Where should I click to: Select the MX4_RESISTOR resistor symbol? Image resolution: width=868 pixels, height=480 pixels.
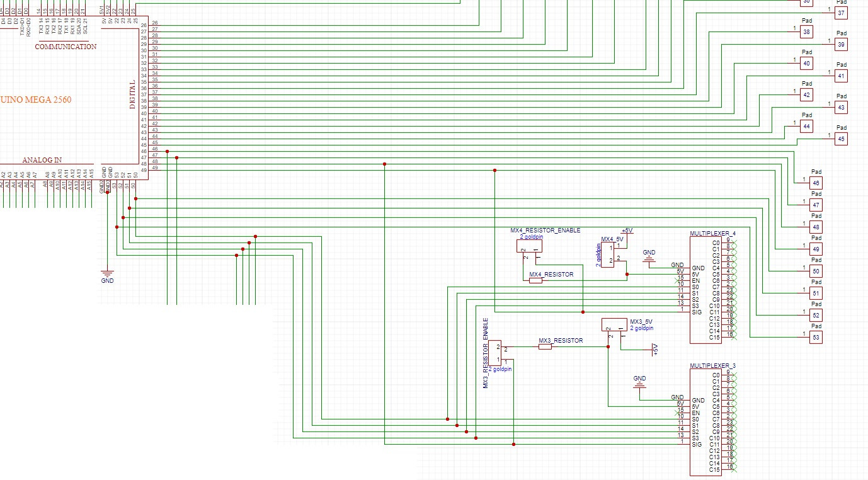pyautogui.click(x=536, y=282)
